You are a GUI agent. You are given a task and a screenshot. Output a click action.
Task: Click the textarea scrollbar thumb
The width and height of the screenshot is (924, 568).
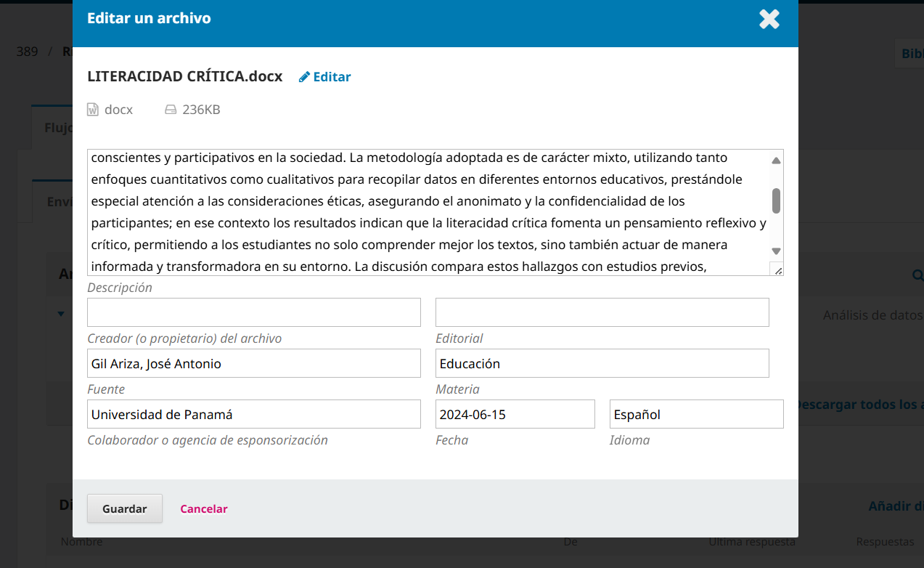click(x=776, y=200)
